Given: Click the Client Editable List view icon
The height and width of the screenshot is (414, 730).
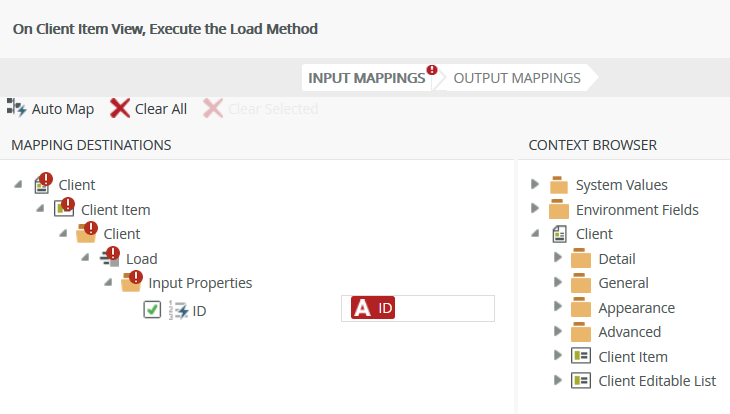Looking at the screenshot, I should pos(580,381).
